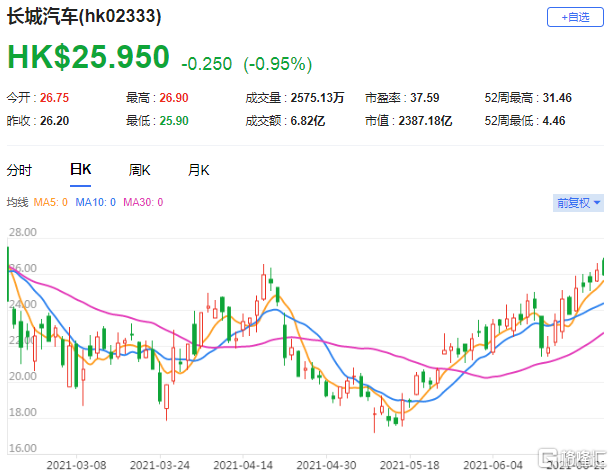The image size is (613, 475).
Task: Click the percentage change (-0.95%)
Action: click(278, 64)
